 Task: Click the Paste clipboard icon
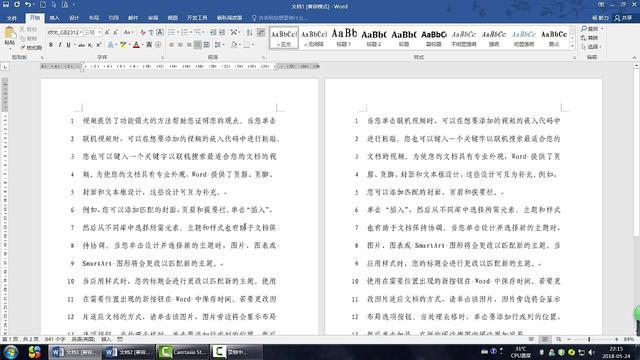[x=9, y=33]
